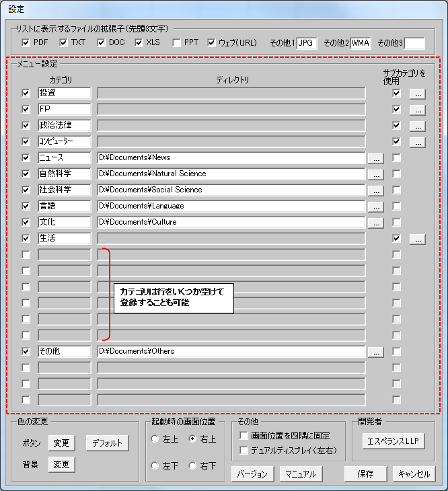
Task: Disable subcategory use for 投資 row
Action: point(396,93)
